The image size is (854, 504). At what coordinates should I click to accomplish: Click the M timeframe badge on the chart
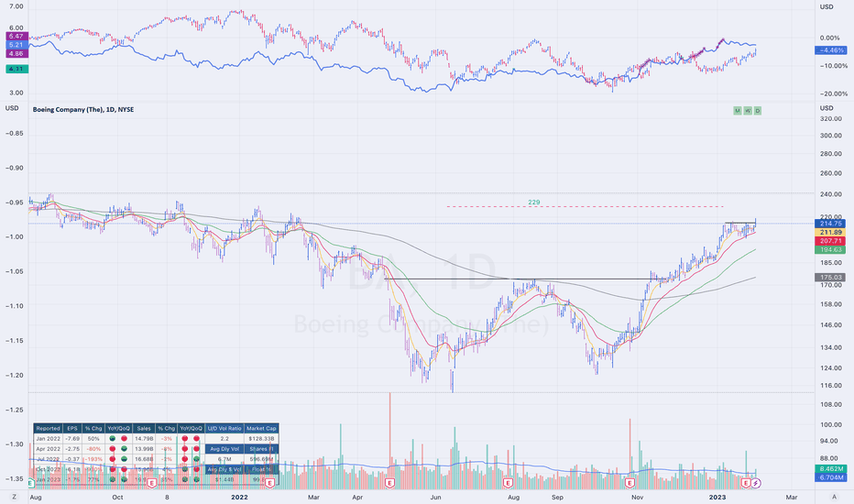click(738, 111)
